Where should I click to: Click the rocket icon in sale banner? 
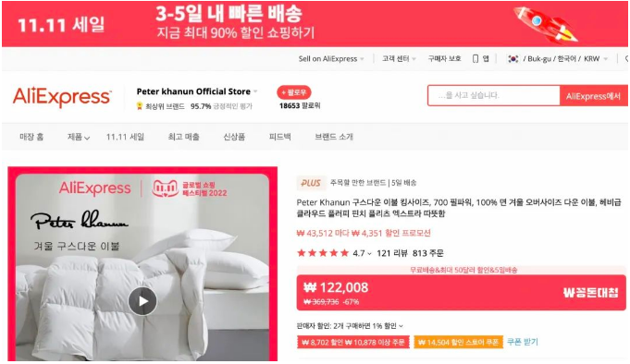pos(545,24)
